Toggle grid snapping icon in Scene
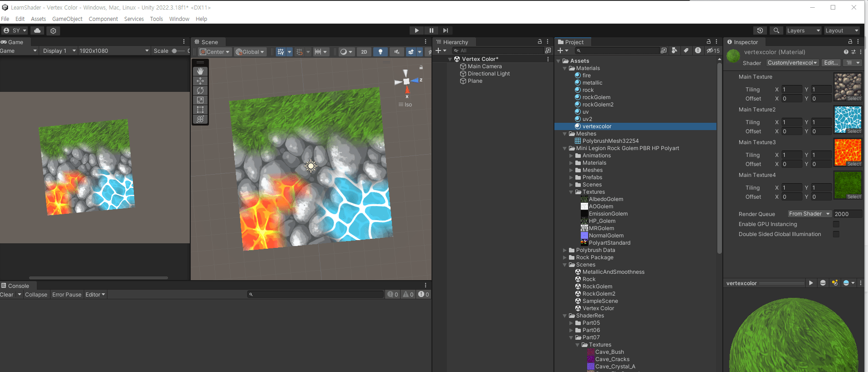The width and height of the screenshot is (868, 372). point(299,52)
